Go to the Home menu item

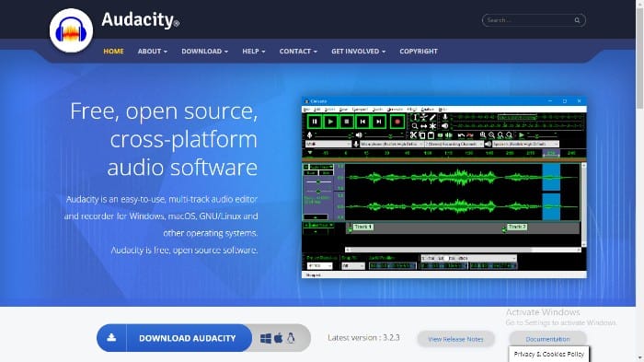click(113, 51)
